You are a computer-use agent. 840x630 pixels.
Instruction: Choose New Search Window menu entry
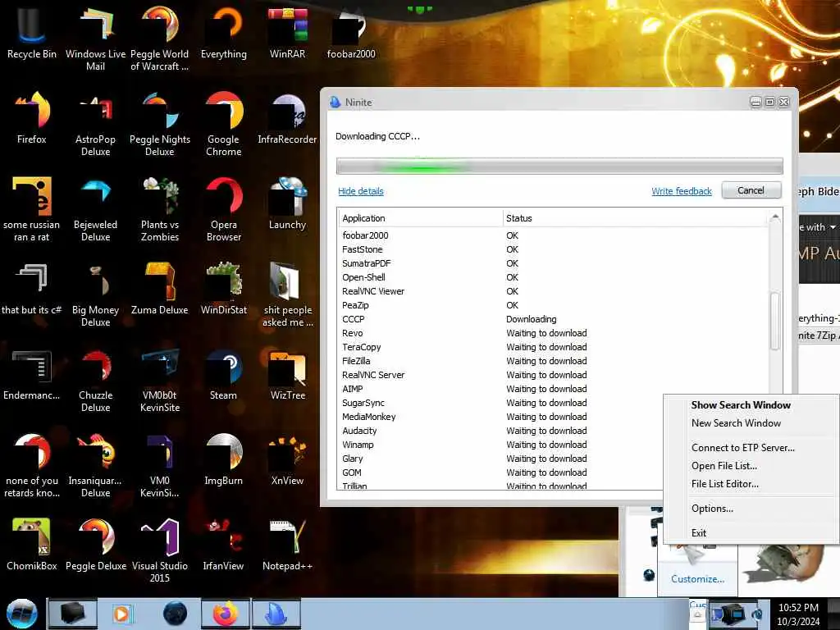tap(736, 423)
